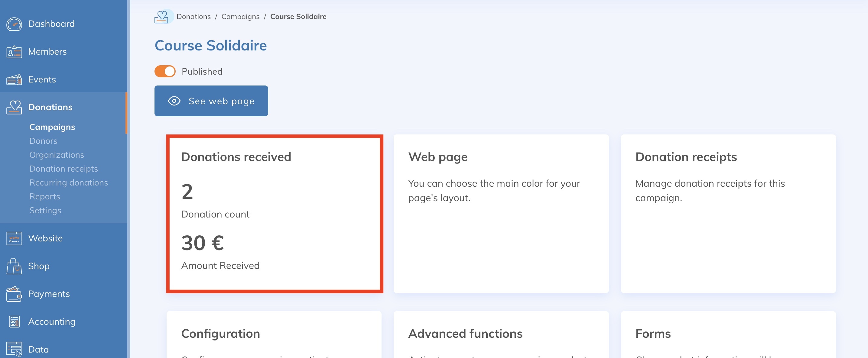Screen dimensions: 868x358
Task: Toggle the Published switch off
Action: [x=165, y=71]
